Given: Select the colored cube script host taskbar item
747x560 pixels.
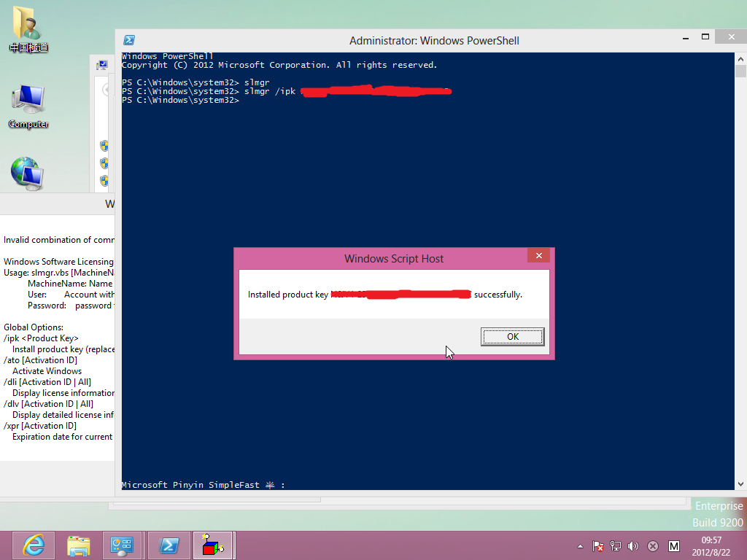Looking at the screenshot, I should [213, 545].
